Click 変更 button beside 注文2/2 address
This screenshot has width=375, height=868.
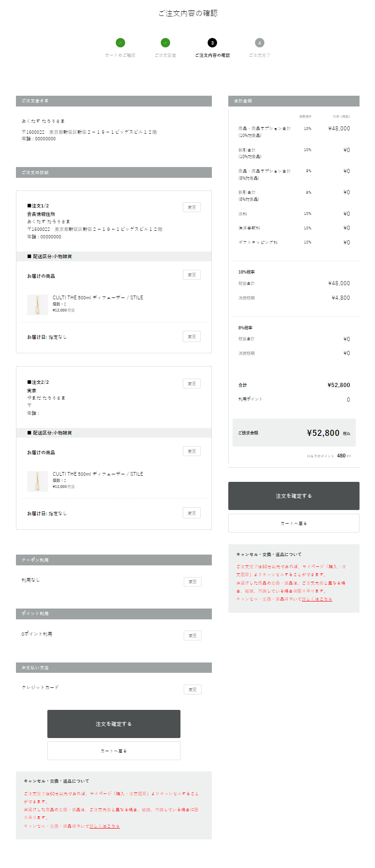(192, 384)
